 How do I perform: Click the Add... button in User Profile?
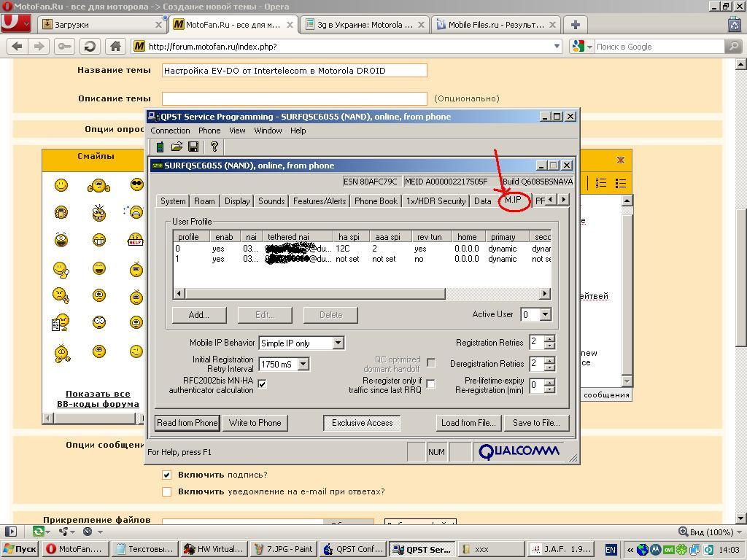[x=199, y=315]
